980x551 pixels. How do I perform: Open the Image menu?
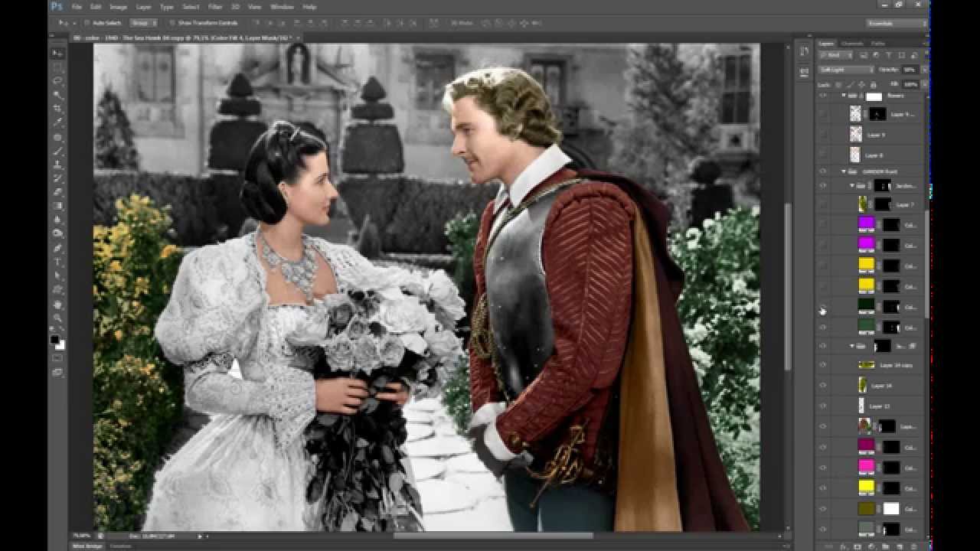[118, 7]
